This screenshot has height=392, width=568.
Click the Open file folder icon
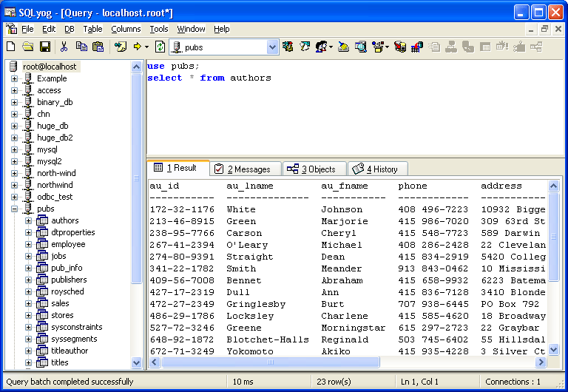(x=28, y=47)
